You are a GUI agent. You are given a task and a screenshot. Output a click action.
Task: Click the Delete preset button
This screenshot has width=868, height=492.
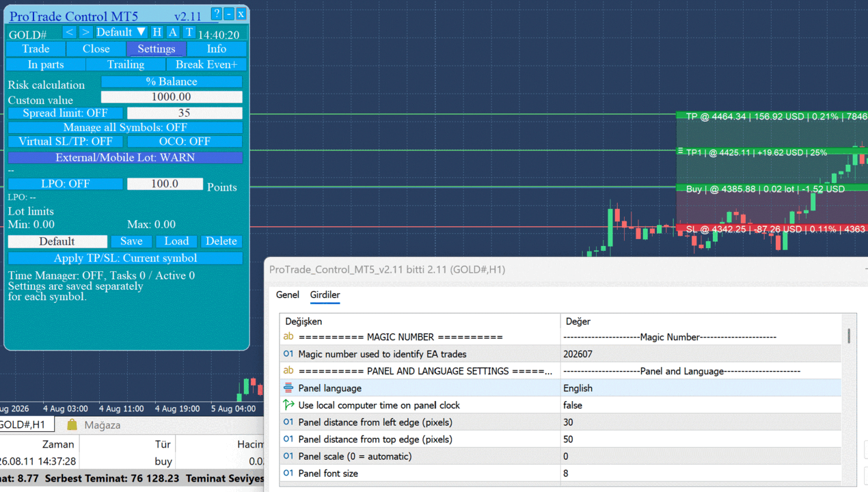click(221, 241)
